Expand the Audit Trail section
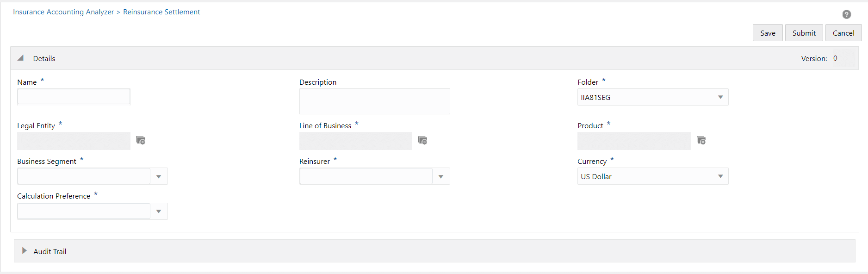Screen dimensions: 868x274 click(25, 251)
